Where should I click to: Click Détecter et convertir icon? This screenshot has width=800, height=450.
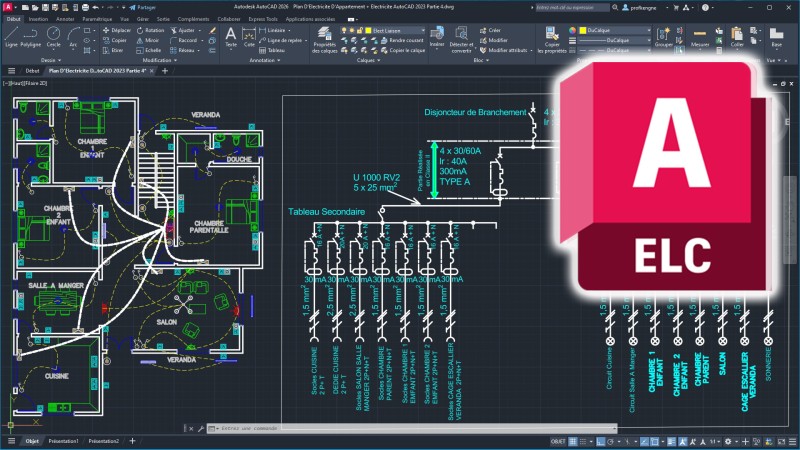click(461, 40)
